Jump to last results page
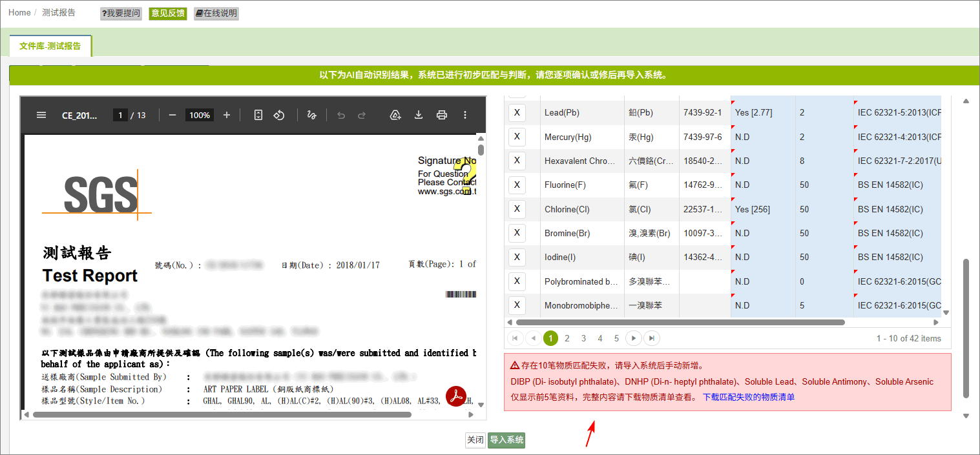 tap(652, 338)
